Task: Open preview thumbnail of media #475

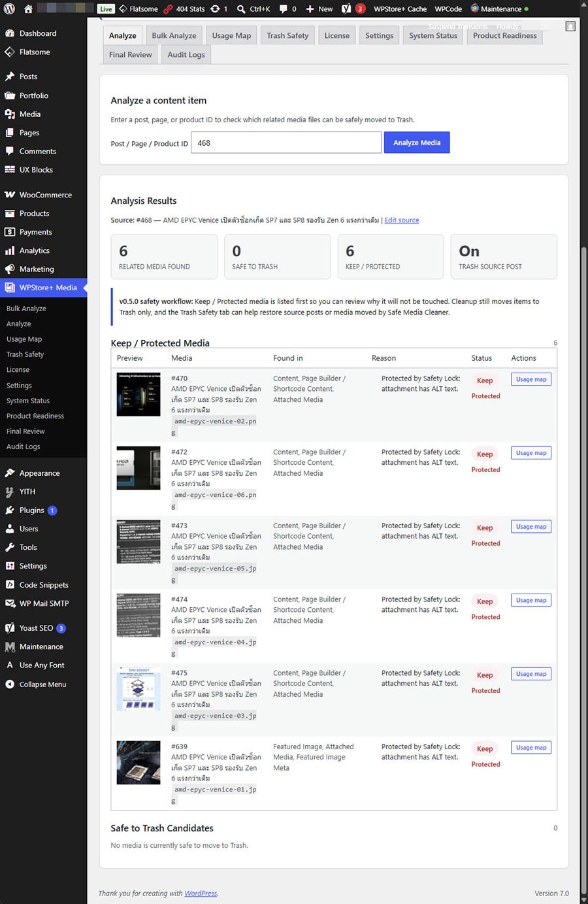Action: pos(139,689)
